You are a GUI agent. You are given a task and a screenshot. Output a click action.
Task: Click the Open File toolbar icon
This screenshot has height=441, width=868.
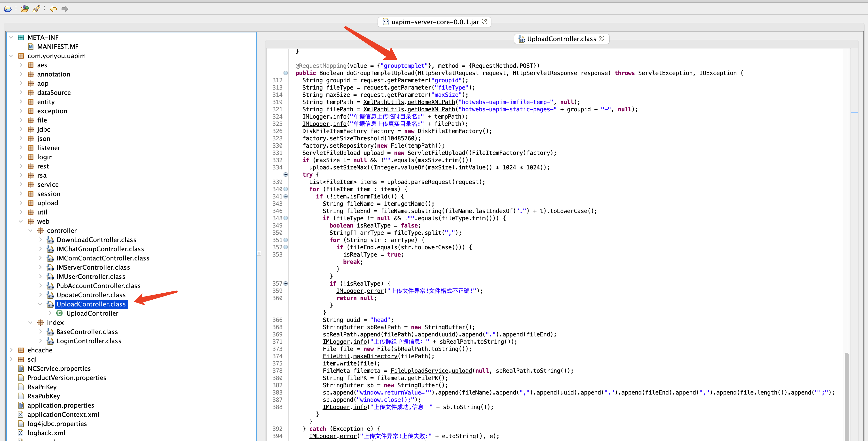pyautogui.click(x=8, y=9)
